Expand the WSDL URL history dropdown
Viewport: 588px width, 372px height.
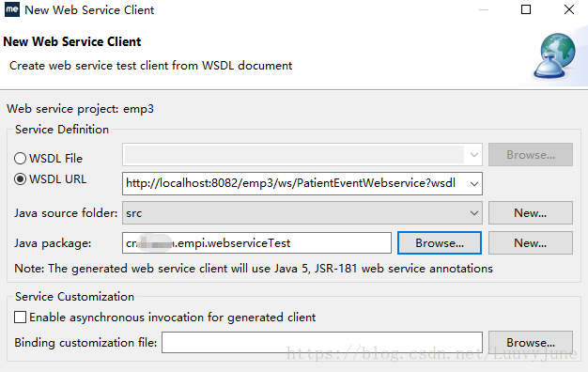pyautogui.click(x=474, y=184)
